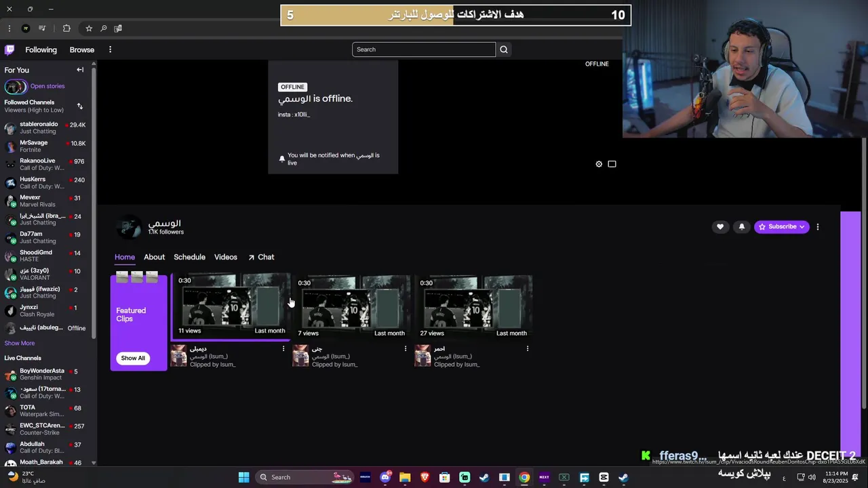Open Mevexr channel in sidebar
The width and height of the screenshot is (868, 488).
47,201
